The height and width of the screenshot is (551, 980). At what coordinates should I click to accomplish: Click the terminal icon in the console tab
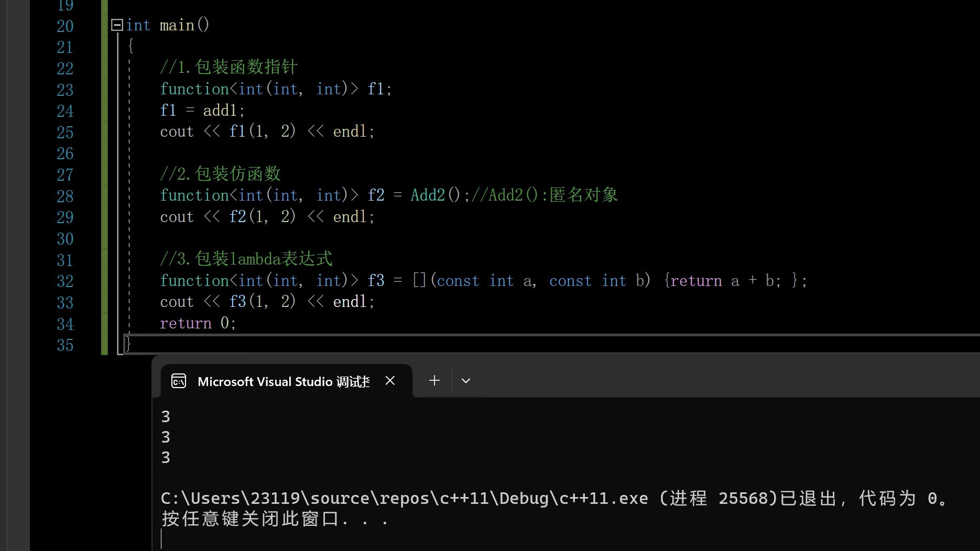(179, 381)
